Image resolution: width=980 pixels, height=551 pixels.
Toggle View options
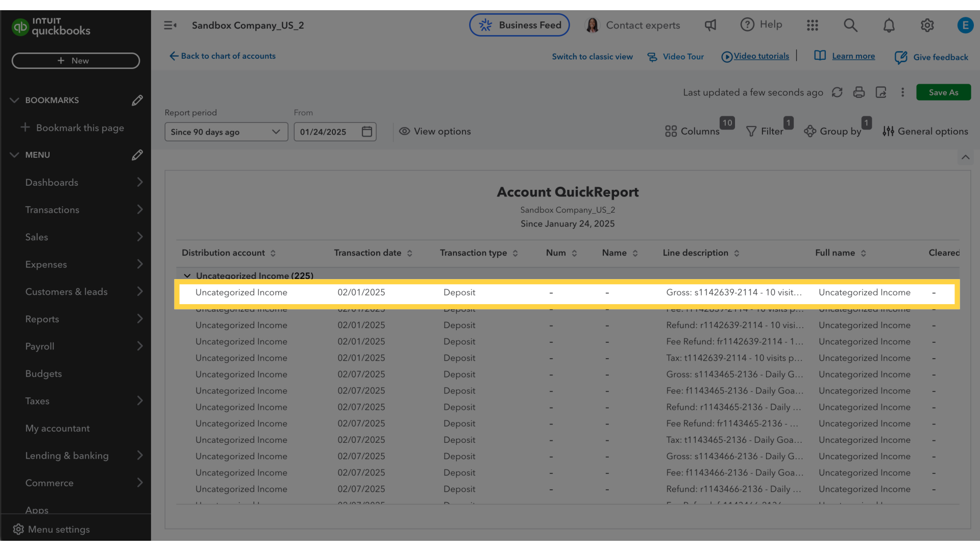435,132
